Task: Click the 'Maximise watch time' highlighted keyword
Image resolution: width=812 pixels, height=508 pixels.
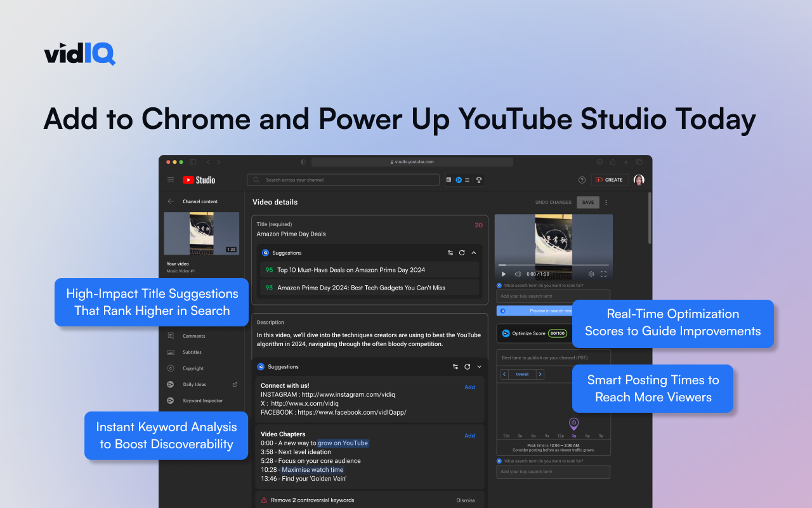Action: coord(312,470)
